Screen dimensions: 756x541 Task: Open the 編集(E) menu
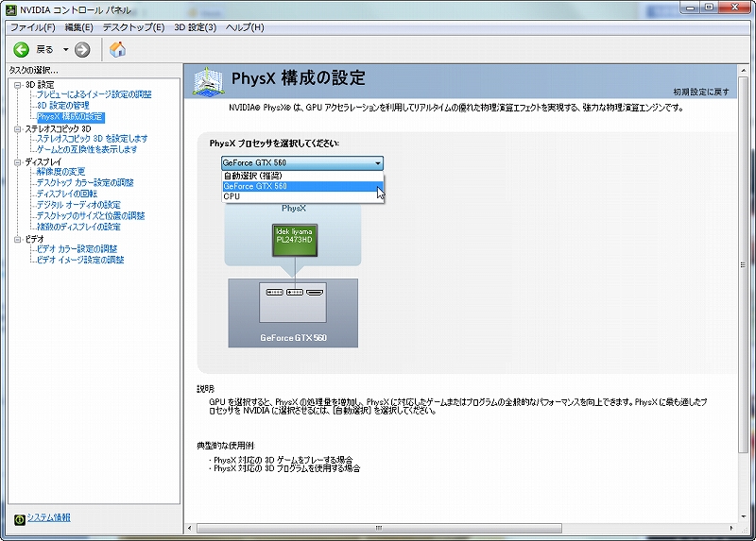click(x=79, y=27)
